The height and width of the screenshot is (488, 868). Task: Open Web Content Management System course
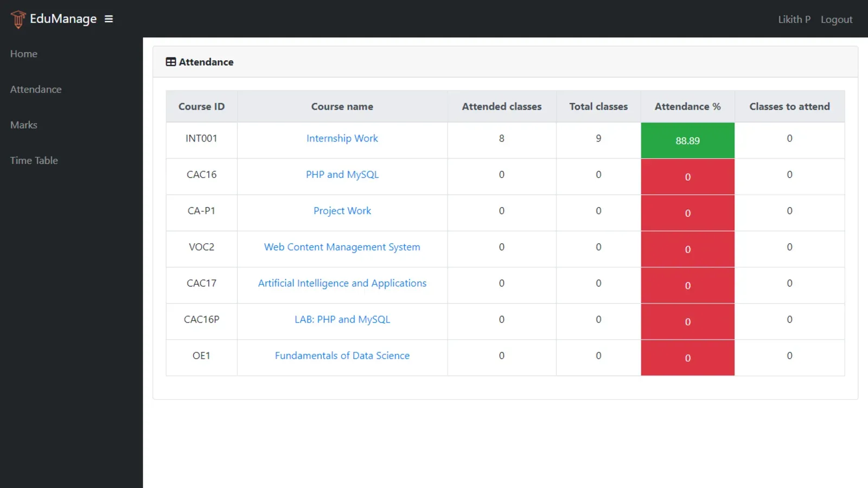pyautogui.click(x=342, y=247)
